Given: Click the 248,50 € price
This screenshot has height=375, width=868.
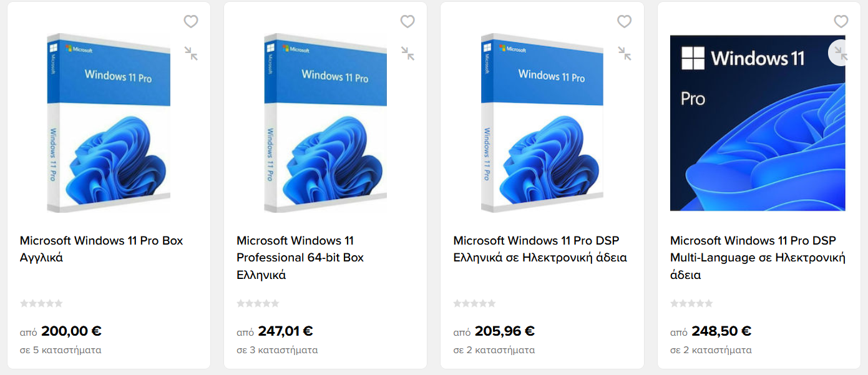Looking at the screenshot, I should coord(721,331).
